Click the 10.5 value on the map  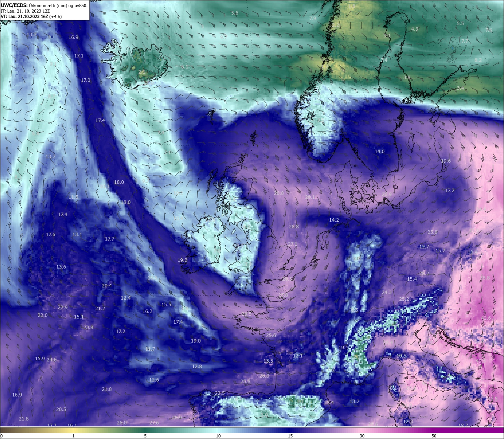(401, 356)
